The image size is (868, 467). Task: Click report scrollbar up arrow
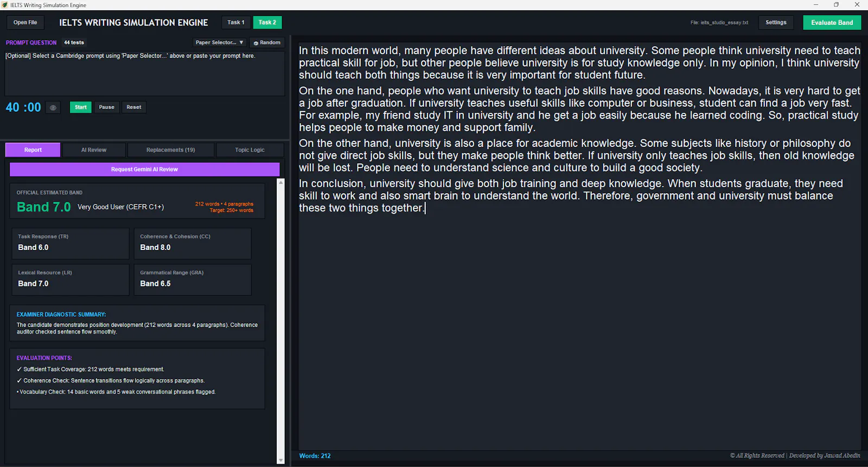(x=281, y=182)
